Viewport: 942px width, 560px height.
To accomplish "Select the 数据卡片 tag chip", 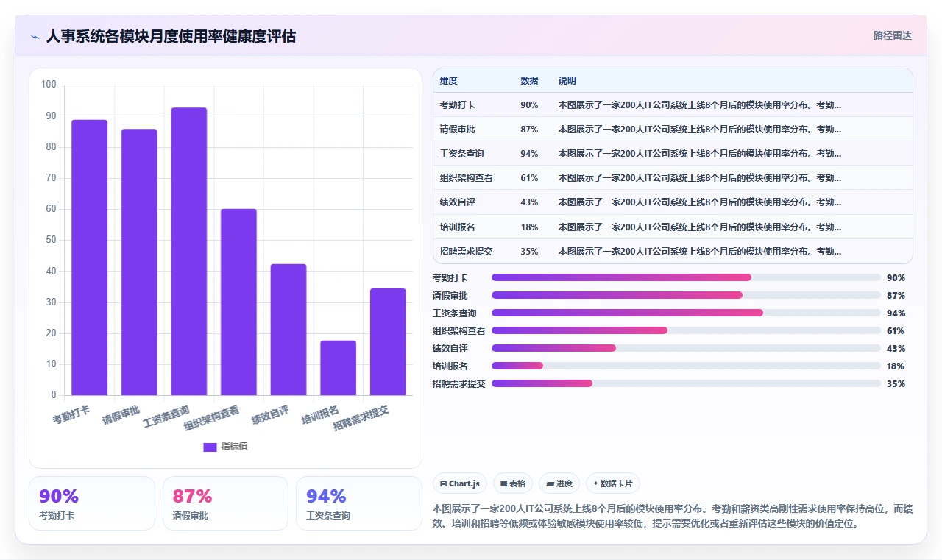I will [x=613, y=483].
